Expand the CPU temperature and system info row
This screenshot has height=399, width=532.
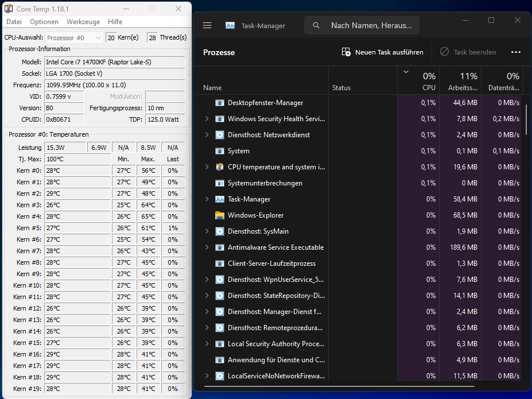(207, 167)
